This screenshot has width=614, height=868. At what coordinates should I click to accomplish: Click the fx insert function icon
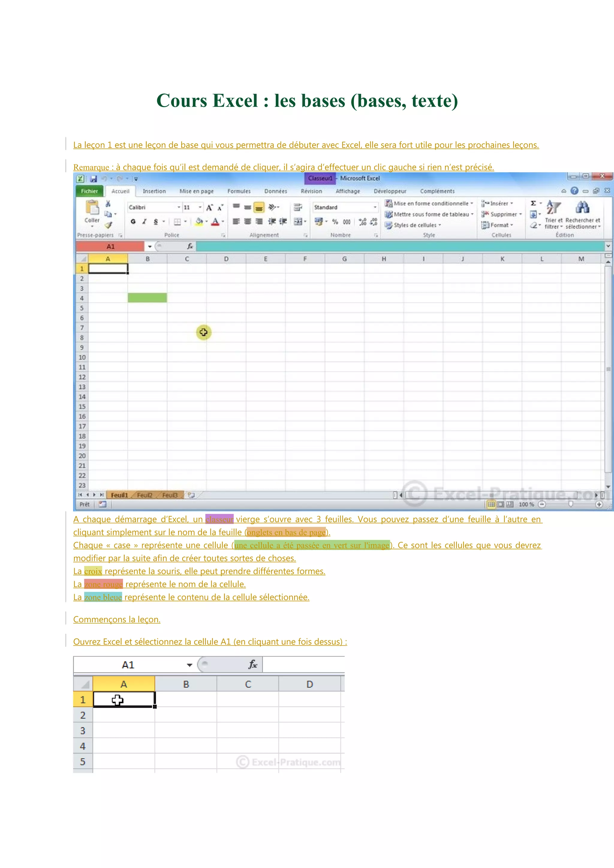click(190, 247)
